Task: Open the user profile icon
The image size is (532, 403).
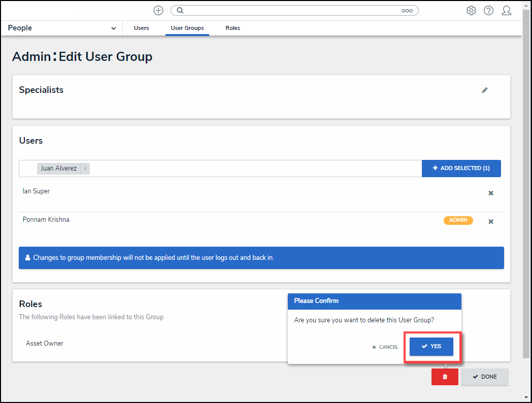Action: point(506,10)
